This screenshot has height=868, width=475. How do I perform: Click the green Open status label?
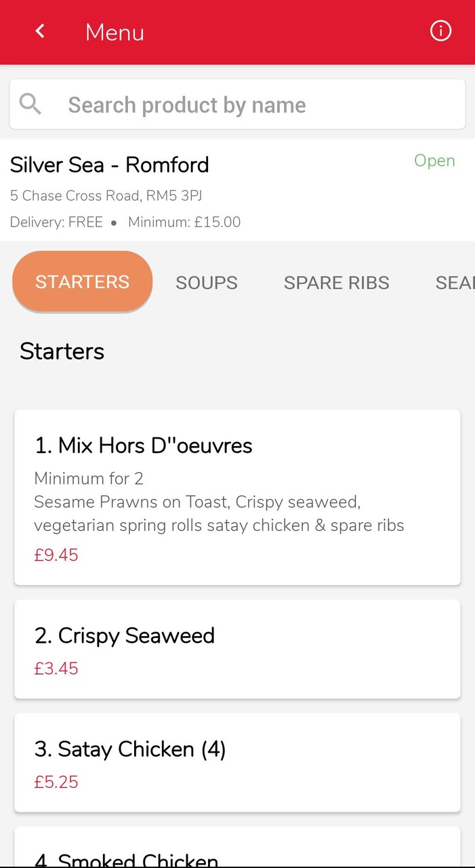coord(434,161)
